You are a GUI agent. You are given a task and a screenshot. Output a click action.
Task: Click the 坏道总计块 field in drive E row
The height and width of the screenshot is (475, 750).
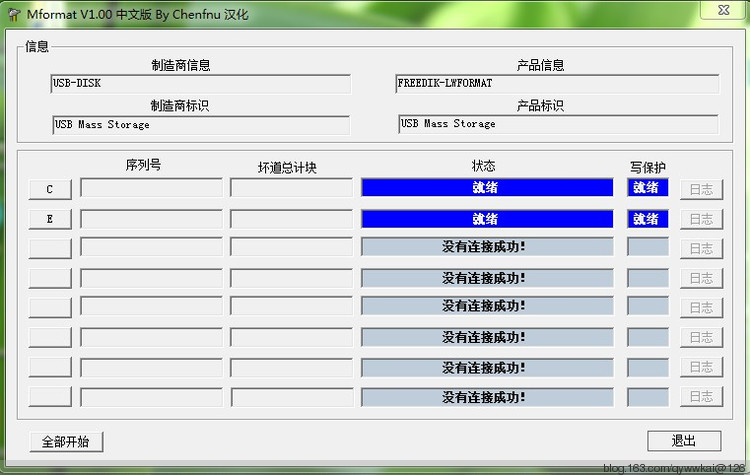click(x=291, y=219)
